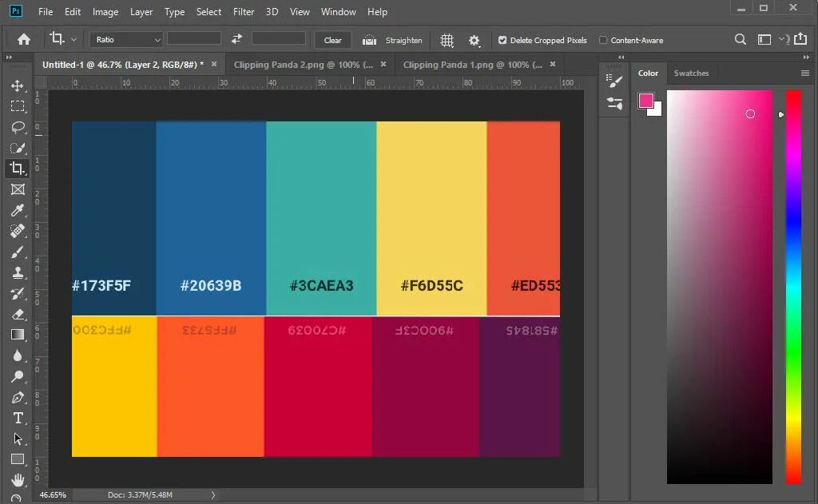Select the Path Selection tool
The height and width of the screenshot is (504, 818).
[18, 439]
